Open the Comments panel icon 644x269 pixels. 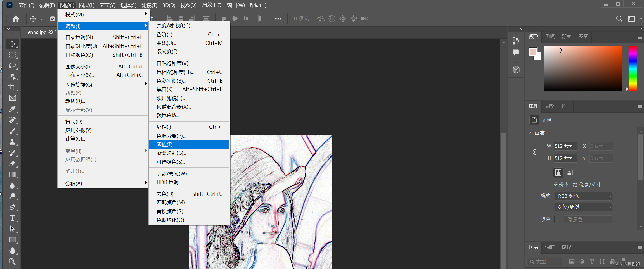tap(516, 52)
